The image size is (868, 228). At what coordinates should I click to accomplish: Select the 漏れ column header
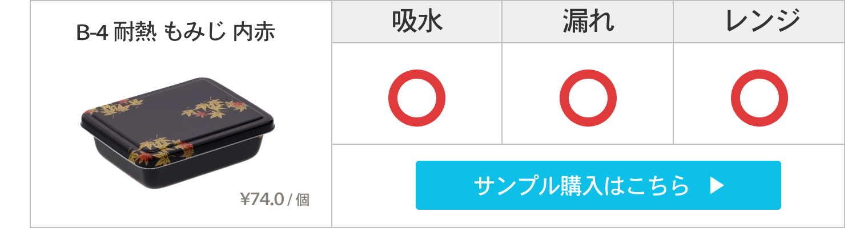(x=588, y=22)
